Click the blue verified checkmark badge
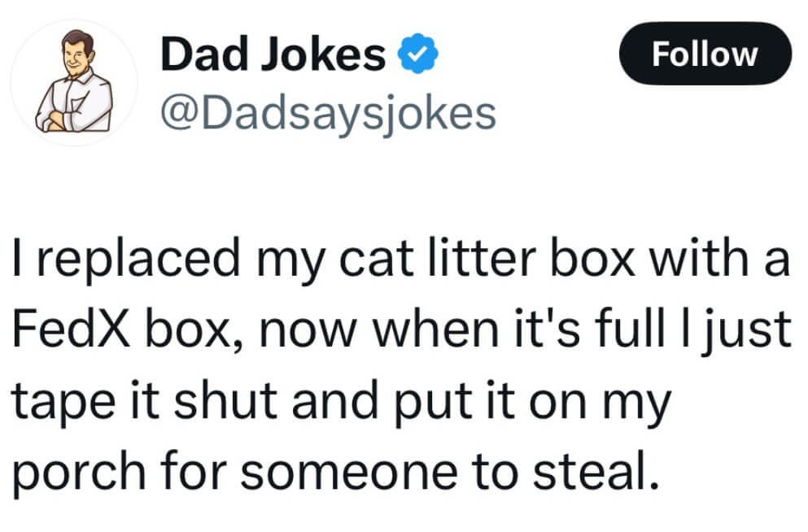 pyautogui.click(x=419, y=55)
